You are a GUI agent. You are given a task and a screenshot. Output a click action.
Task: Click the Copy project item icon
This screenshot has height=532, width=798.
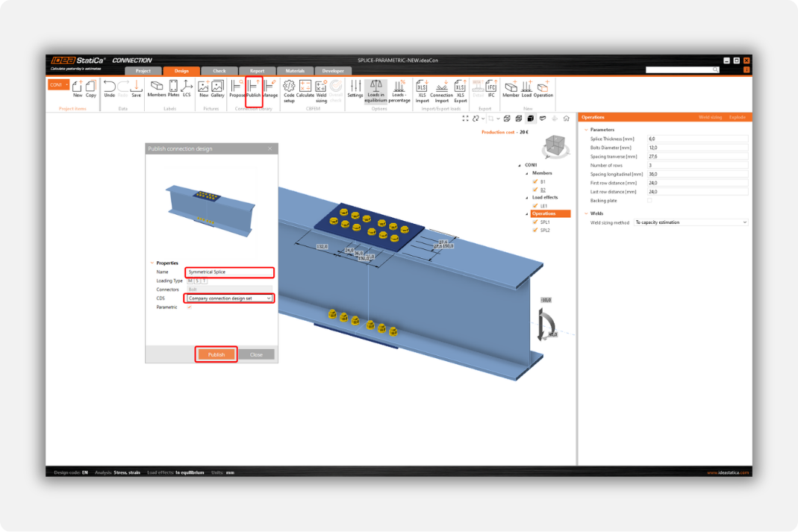coord(91,88)
